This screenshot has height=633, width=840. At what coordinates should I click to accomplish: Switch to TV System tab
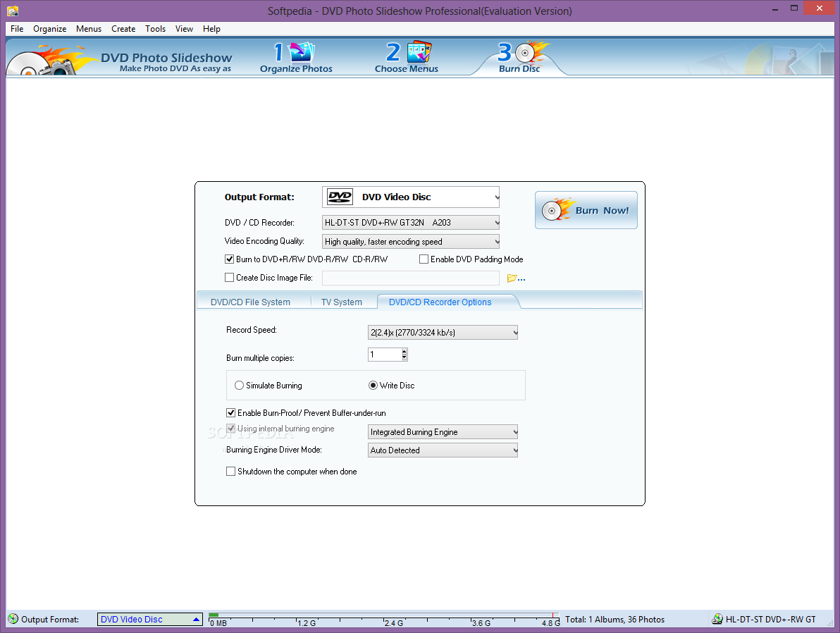point(342,302)
